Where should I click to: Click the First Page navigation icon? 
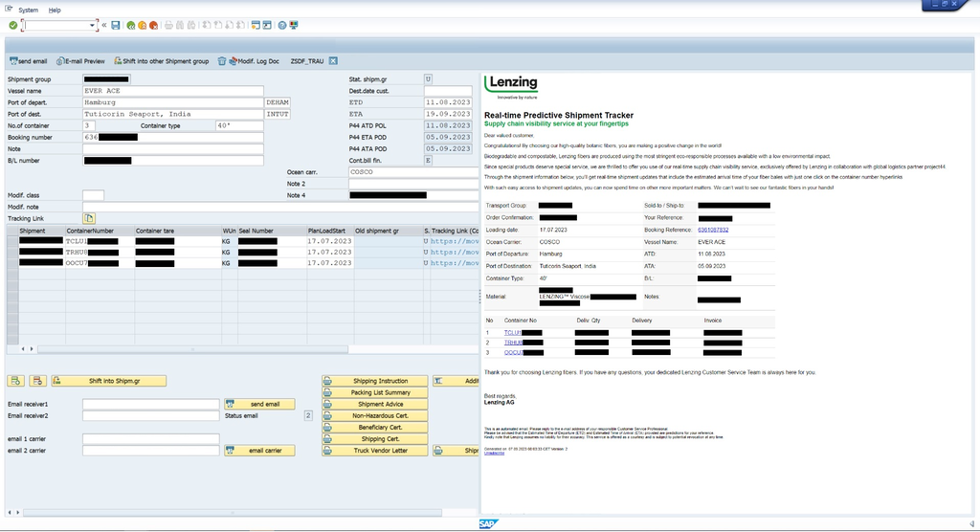pyautogui.click(x=207, y=25)
